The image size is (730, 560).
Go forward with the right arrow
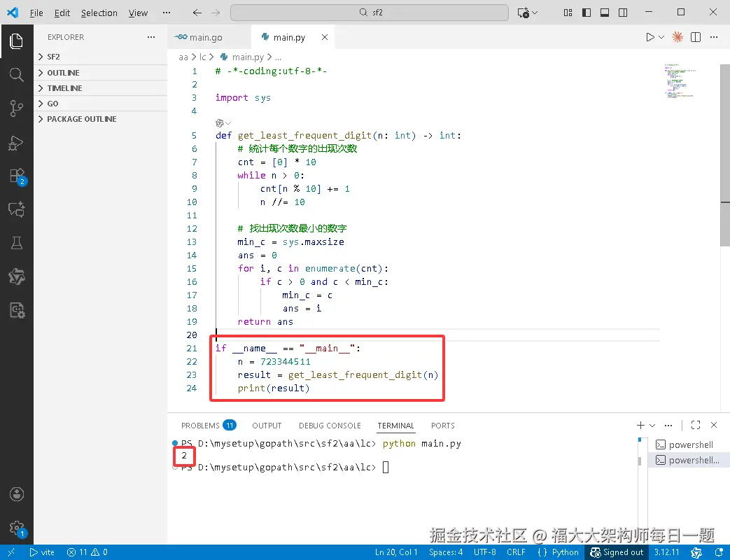[216, 13]
